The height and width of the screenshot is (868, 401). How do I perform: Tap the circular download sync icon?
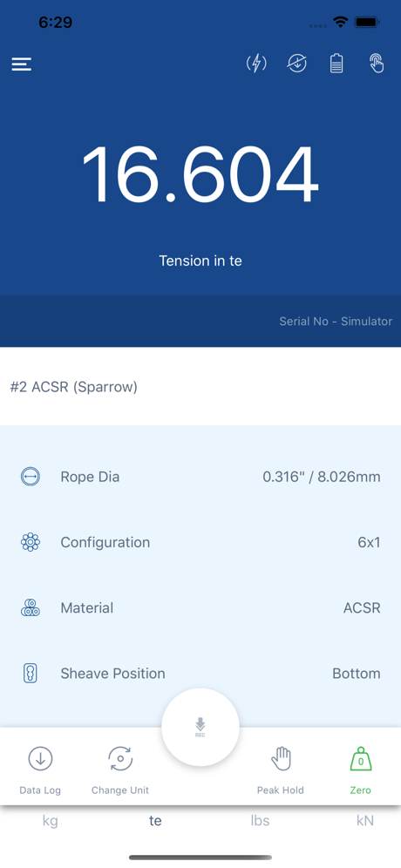[x=297, y=64]
